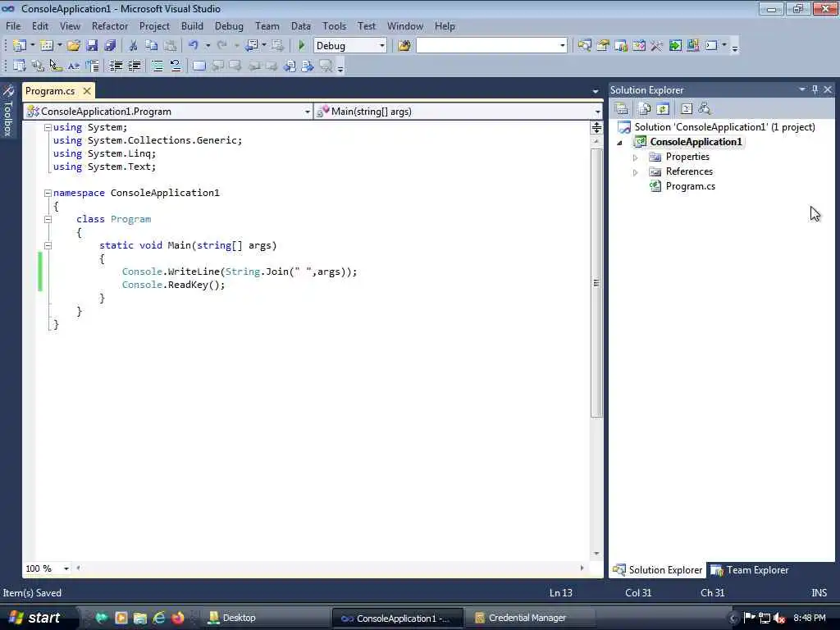This screenshot has height=630, width=840.
Task: Open the Tools menu
Action: [x=335, y=25]
